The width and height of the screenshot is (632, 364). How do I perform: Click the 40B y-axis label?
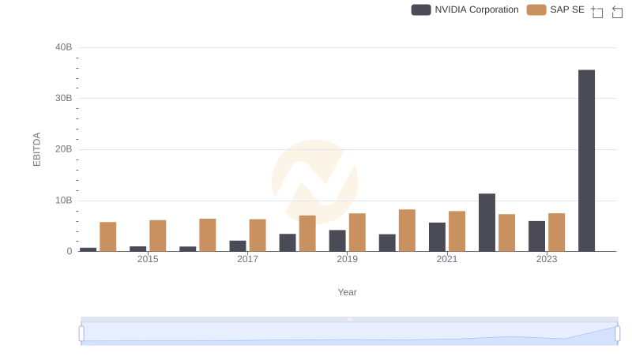point(64,47)
